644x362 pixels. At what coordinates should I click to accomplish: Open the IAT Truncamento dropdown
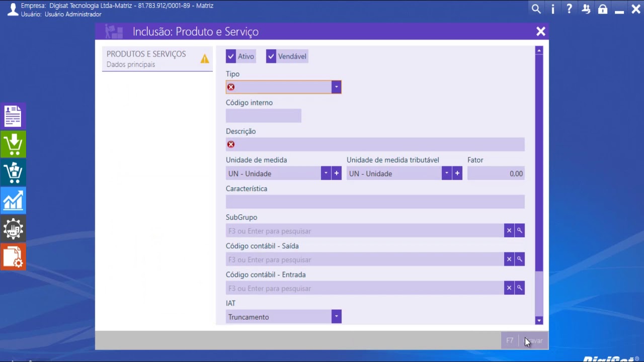[337, 317]
